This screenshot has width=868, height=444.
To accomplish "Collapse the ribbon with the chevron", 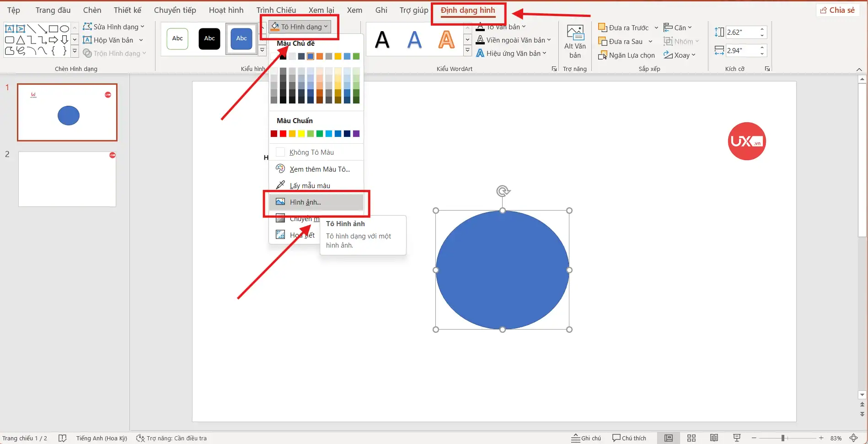I will tap(859, 70).
